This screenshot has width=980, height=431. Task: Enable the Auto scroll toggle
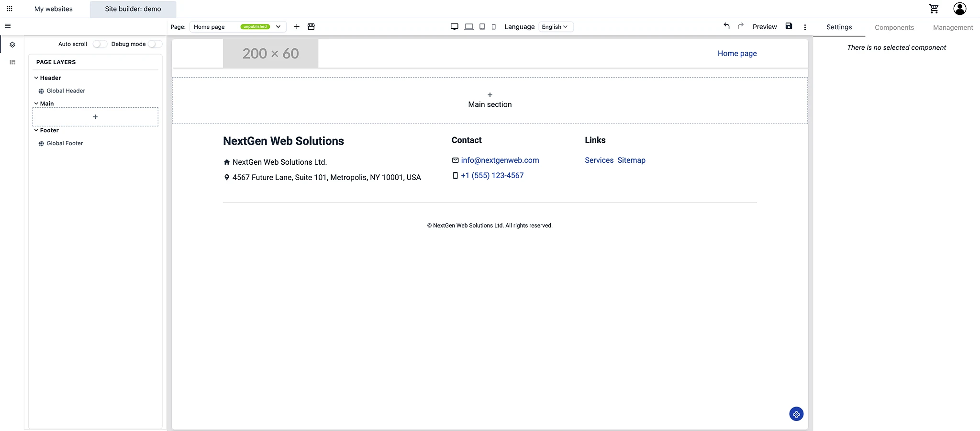(100, 44)
